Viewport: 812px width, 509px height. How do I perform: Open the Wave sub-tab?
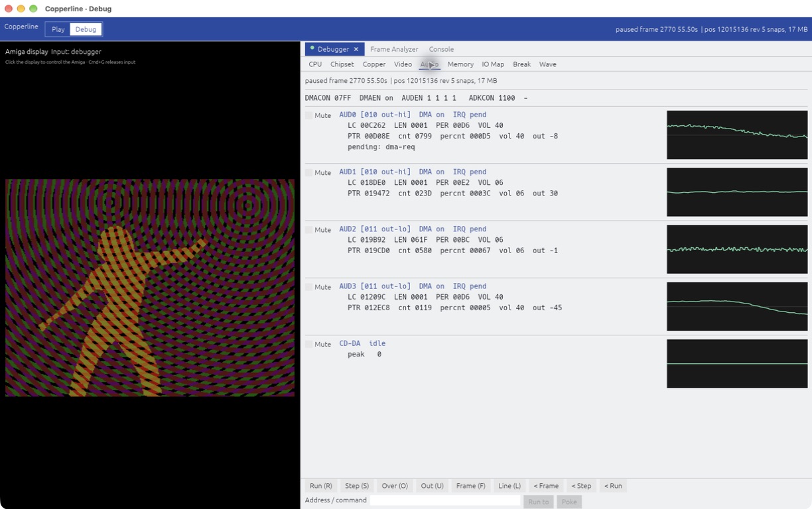click(x=548, y=64)
